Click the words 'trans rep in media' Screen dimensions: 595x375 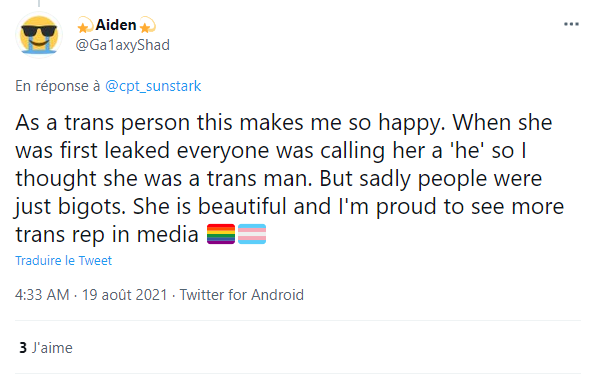107,235
